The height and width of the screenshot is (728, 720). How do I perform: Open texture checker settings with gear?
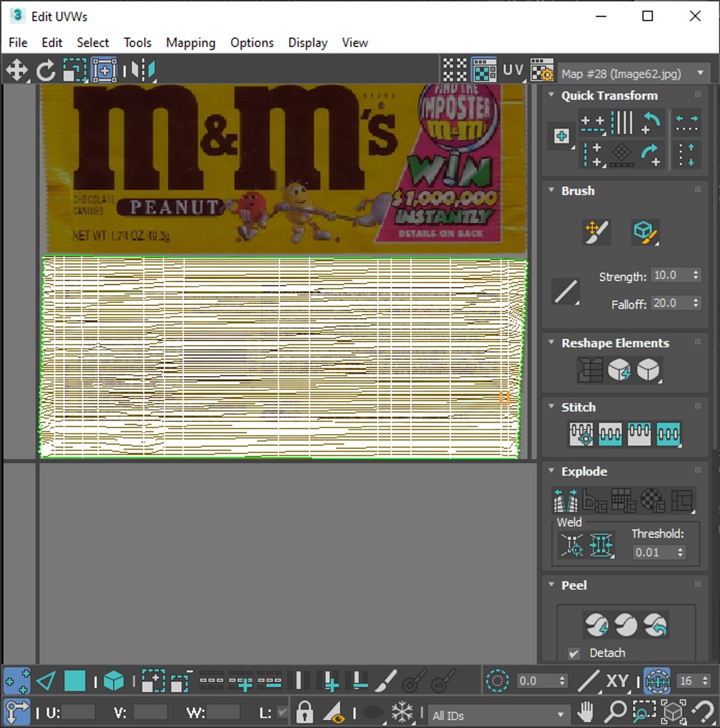(x=542, y=71)
